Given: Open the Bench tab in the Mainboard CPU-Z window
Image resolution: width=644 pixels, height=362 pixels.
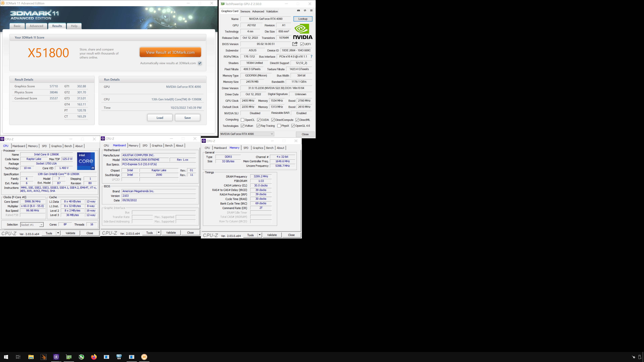Looking at the screenshot, I should (169, 145).
